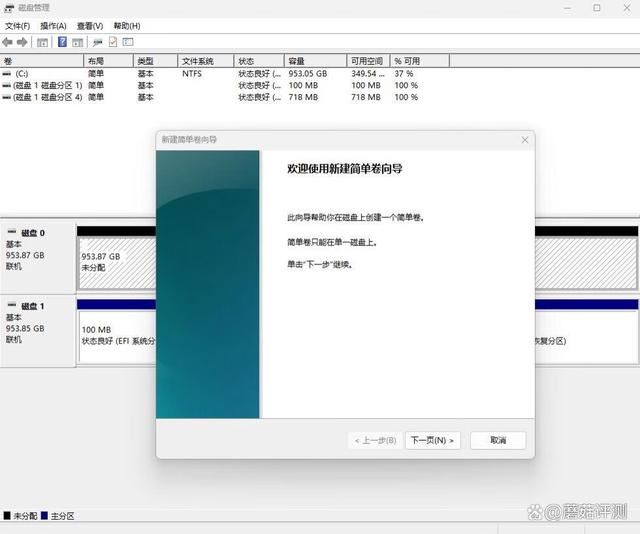The image size is (640, 534).
Task: Select the (C:) volume drive icon
Action: point(8,73)
